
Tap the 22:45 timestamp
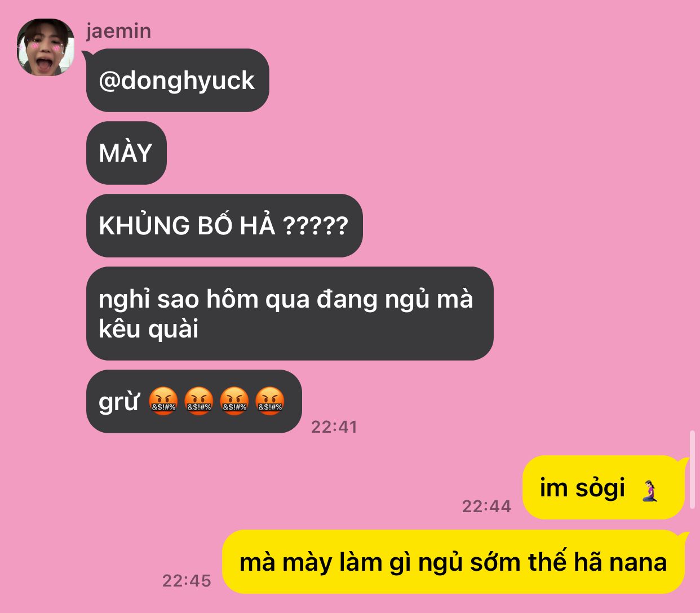(187, 580)
